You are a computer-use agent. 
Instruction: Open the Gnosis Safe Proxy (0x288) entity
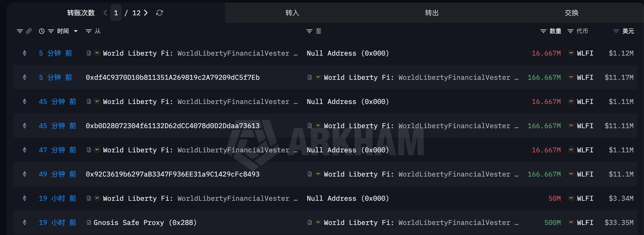pos(145,222)
